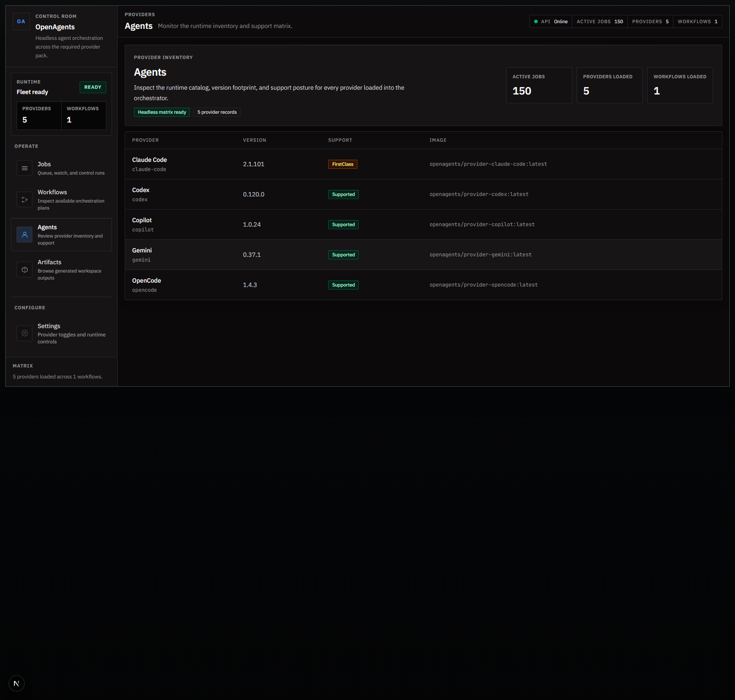Click the provider-copilot:latest image path
The height and width of the screenshot is (700, 735).
coord(482,224)
